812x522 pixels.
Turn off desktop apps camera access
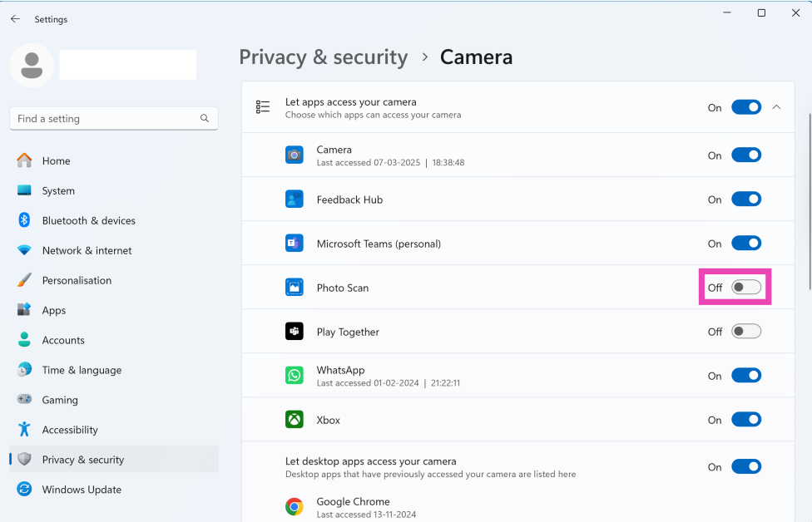[x=745, y=467]
